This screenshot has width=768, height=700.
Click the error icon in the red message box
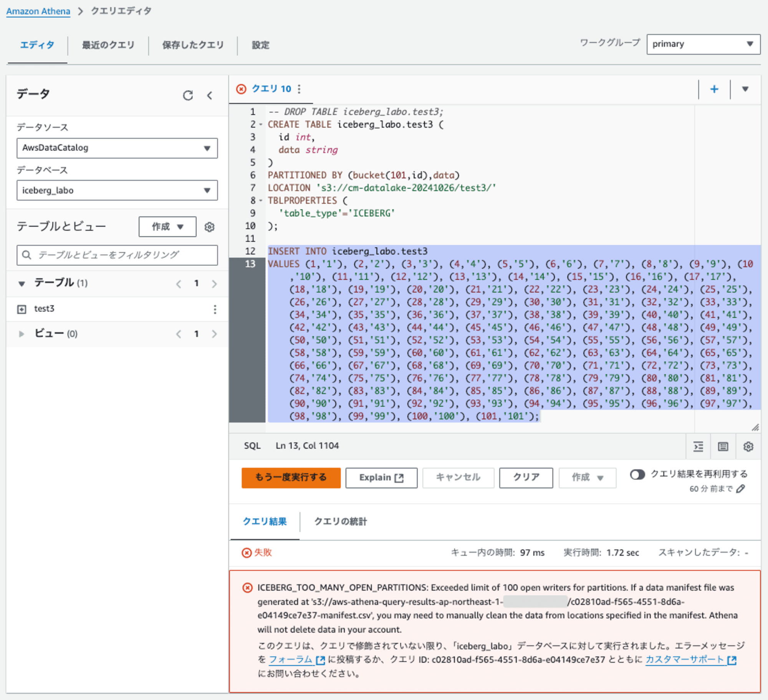click(248, 588)
